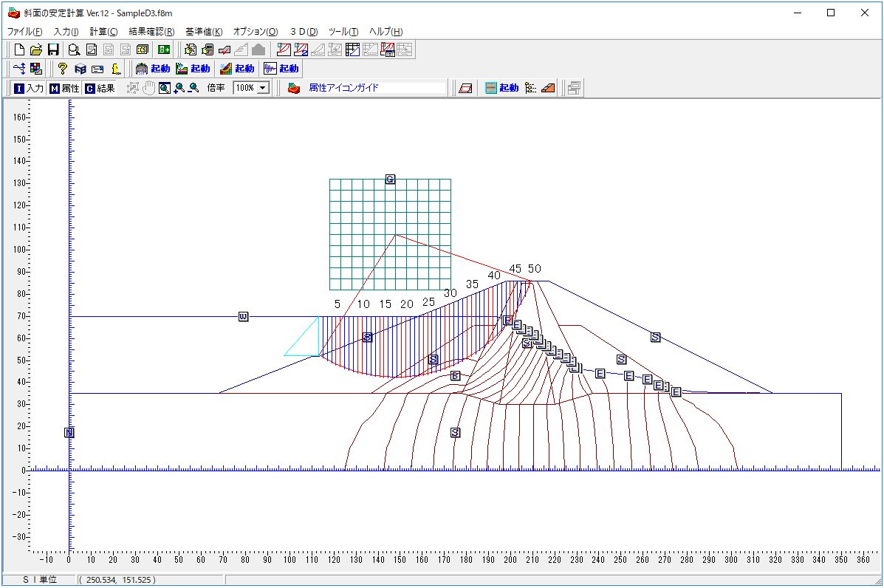Open the オプション(O) menu
This screenshot has width=884, height=588.
coord(255,32)
